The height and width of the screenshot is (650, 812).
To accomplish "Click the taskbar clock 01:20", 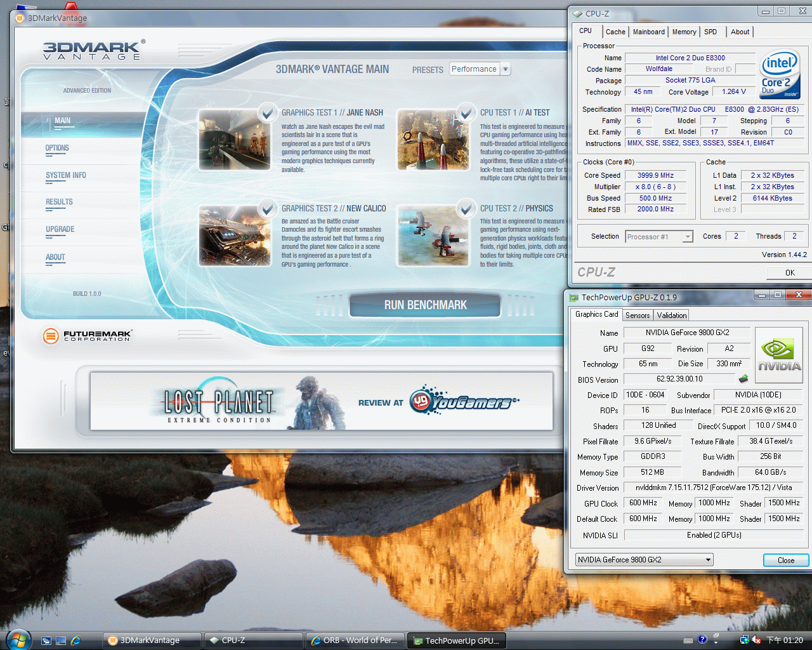I will pos(785,640).
